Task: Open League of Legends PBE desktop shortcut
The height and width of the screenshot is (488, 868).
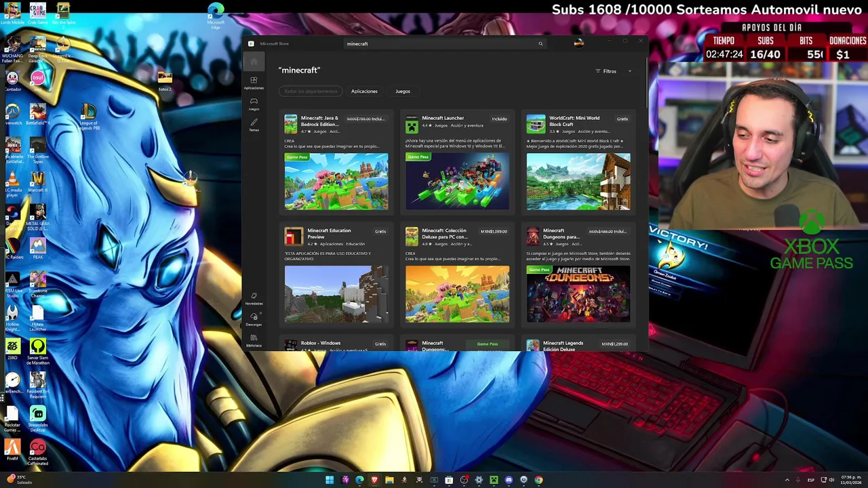Action: pos(88,116)
